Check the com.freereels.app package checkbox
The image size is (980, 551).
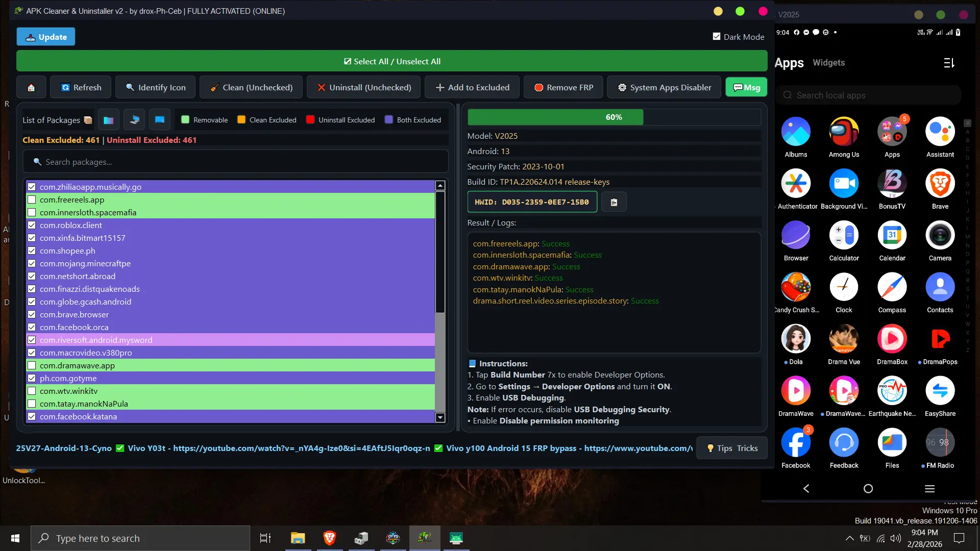point(32,199)
